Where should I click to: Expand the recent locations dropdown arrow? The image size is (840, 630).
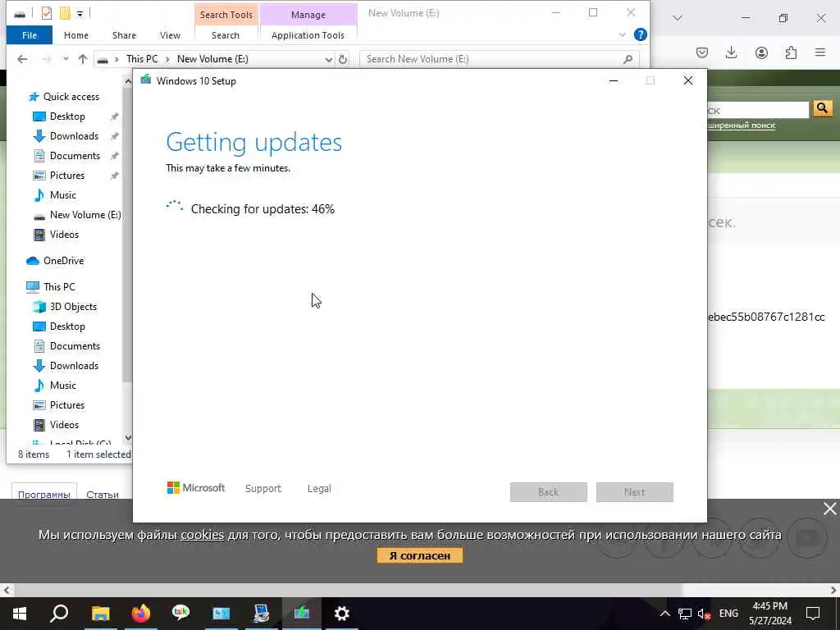pos(66,59)
